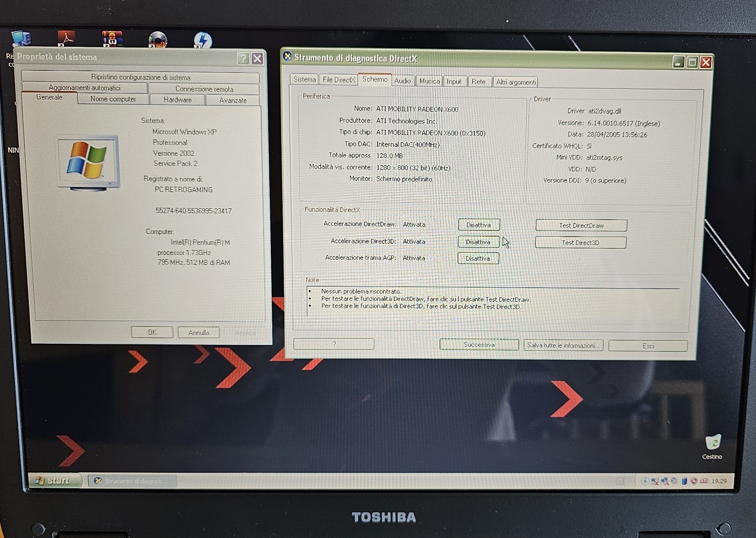This screenshot has height=538, width=756.
Task: Click the 795 MHz, 512 MB di RAM text
Action: [194, 262]
